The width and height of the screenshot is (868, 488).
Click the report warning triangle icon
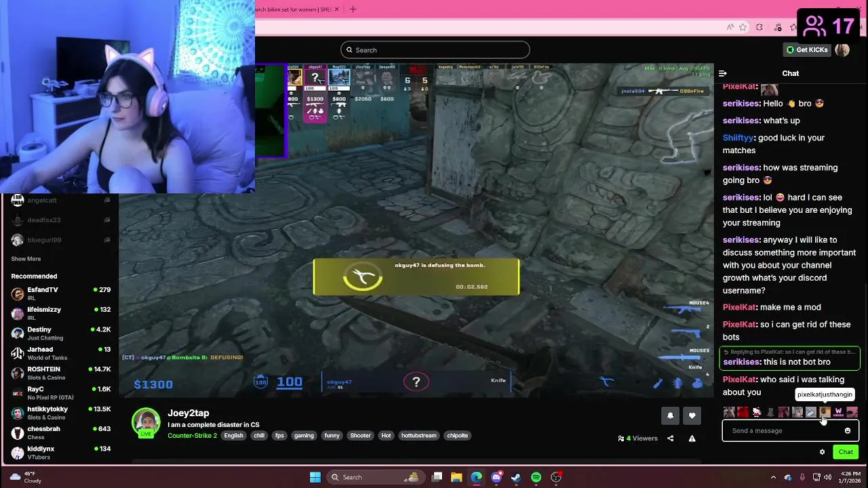tap(692, 439)
